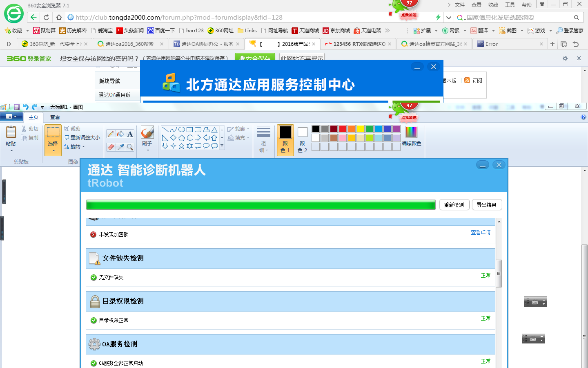Select the Pencil tool in Paint
Image resolution: width=588 pixels, height=368 pixels.
pyautogui.click(x=111, y=134)
